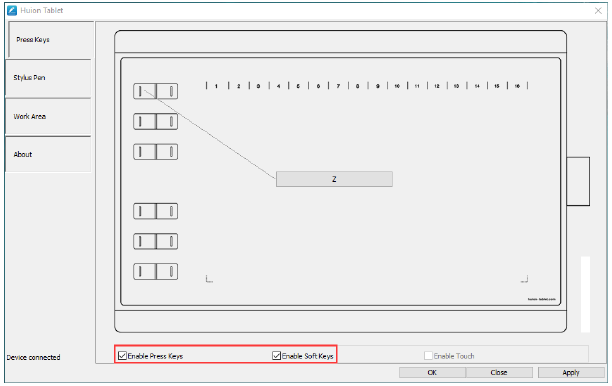Screen dimensions: 612x386
Task: Click right half of third press key
Action: [167, 152]
